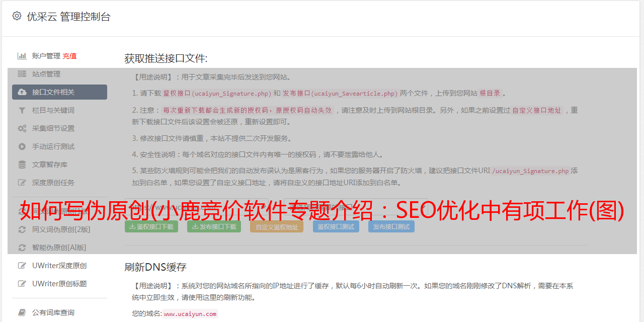644x322 pixels.
Task: Run the 鉴权接口测试 button
Action: pos(336,226)
